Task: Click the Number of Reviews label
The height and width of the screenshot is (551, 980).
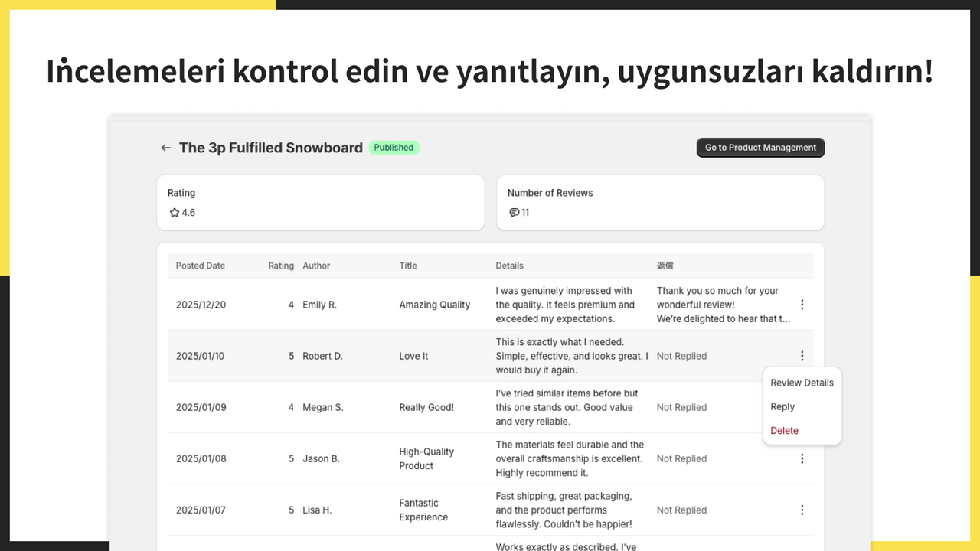Action: (550, 193)
